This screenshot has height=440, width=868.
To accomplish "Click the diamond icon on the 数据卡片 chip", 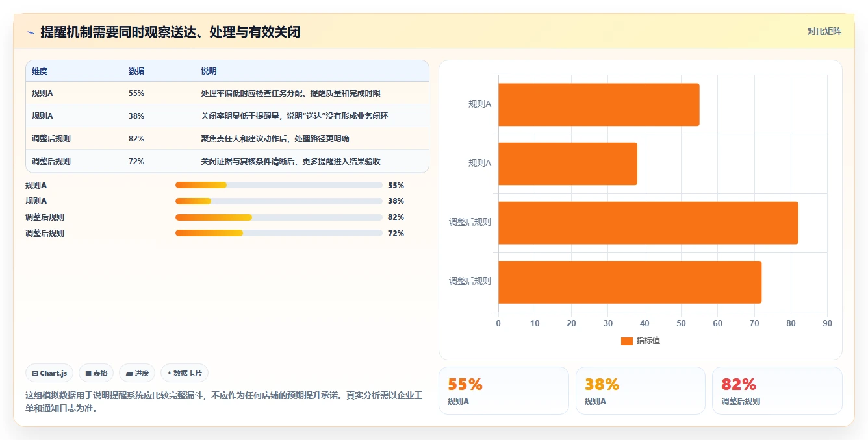I will click(x=170, y=373).
